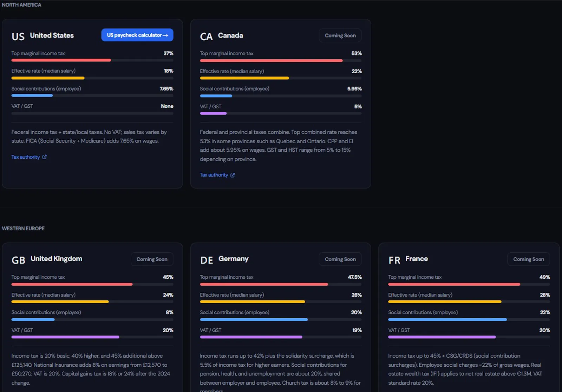Click the 53% value in Canada card
Screen dimensions: 562x392
(x=357, y=53)
